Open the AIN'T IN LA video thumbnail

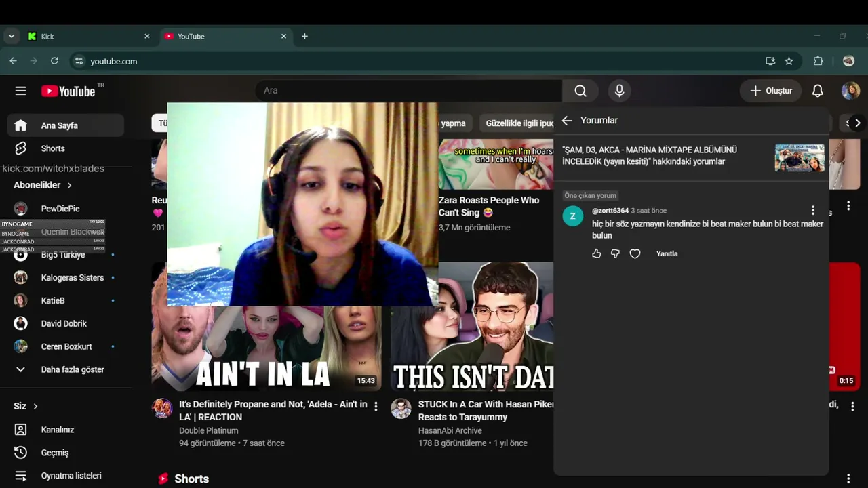click(x=267, y=349)
